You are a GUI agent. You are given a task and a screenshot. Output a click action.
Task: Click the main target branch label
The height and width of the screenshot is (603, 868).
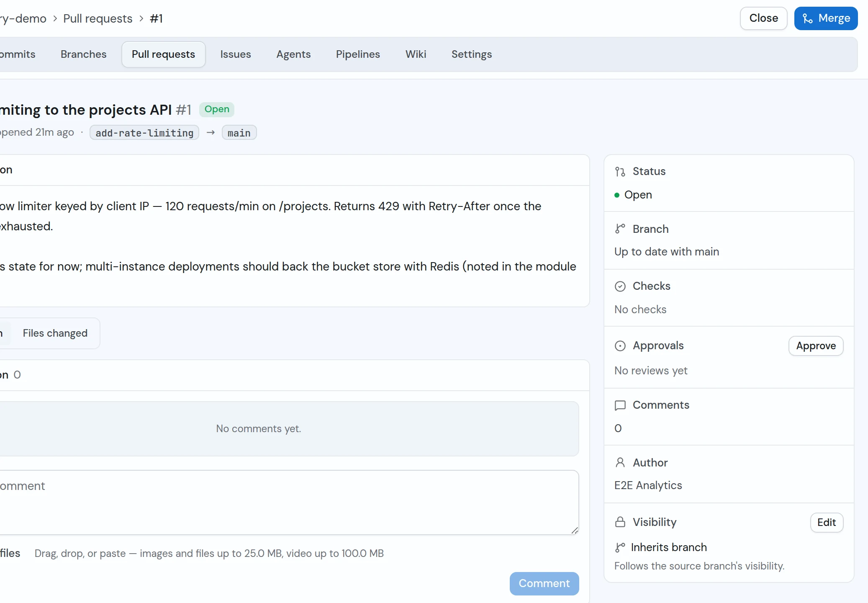[239, 133]
